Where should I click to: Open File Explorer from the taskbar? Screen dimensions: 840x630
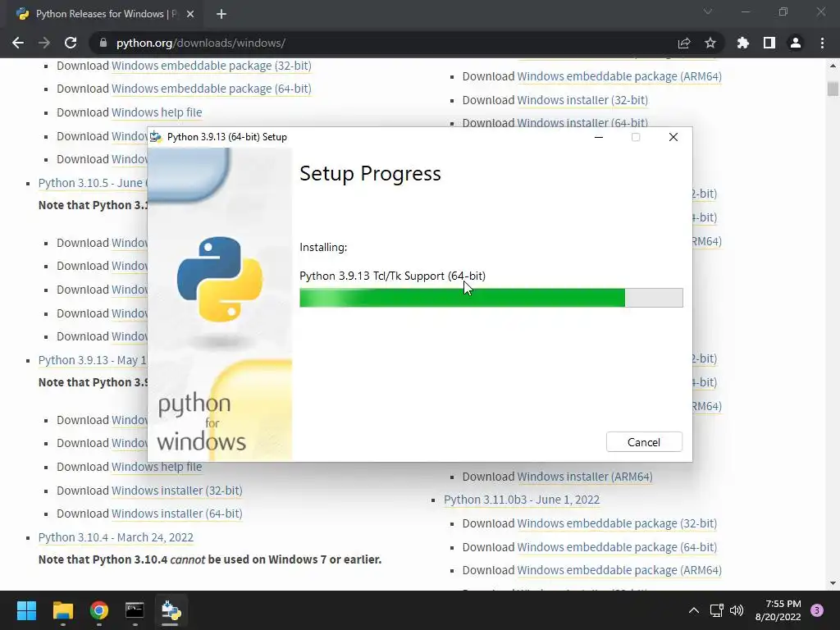click(62, 610)
